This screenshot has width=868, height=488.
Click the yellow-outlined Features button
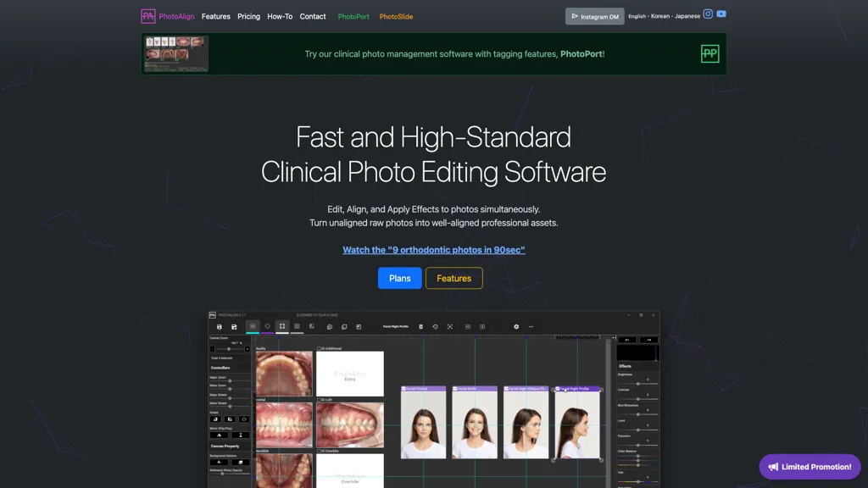tap(454, 278)
